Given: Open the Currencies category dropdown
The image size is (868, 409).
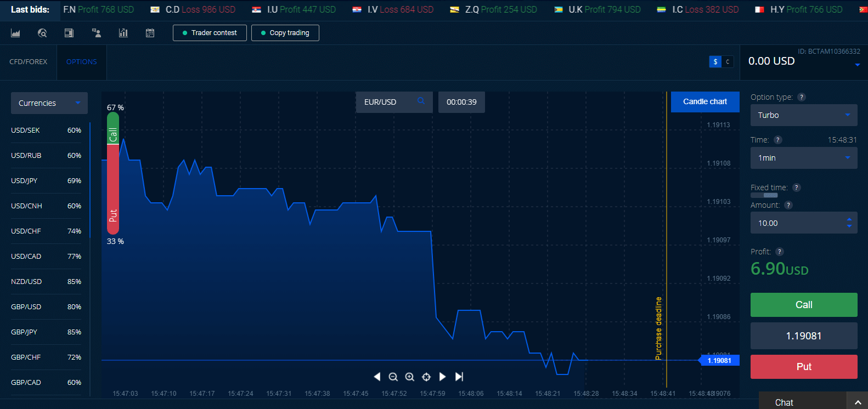Looking at the screenshot, I should pos(49,103).
